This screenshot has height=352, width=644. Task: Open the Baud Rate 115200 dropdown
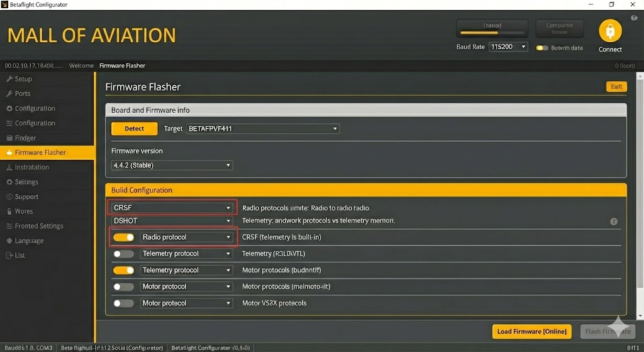tap(508, 47)
